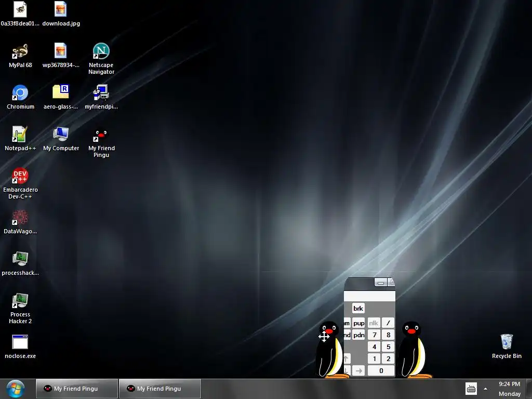Image resolution: width=532 pixels, height=399 pixels.
Task: Tap the pup key on the keyboard
Action: coord(358,323)
